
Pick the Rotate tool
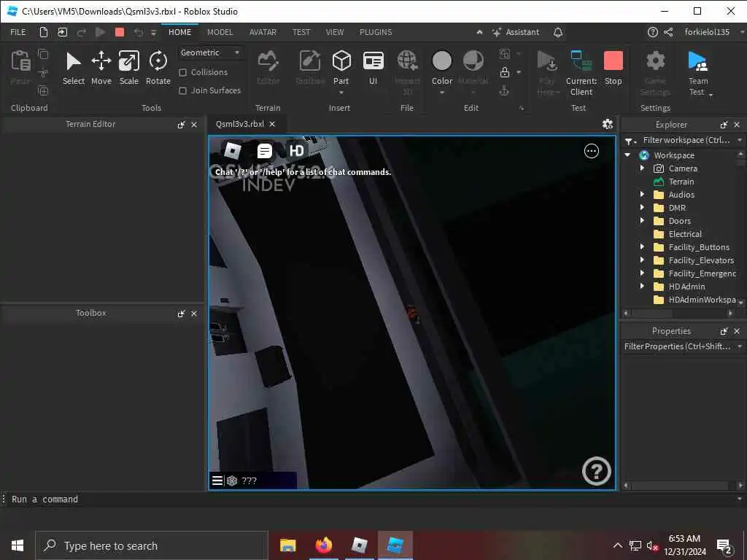(x=158, y=68)
